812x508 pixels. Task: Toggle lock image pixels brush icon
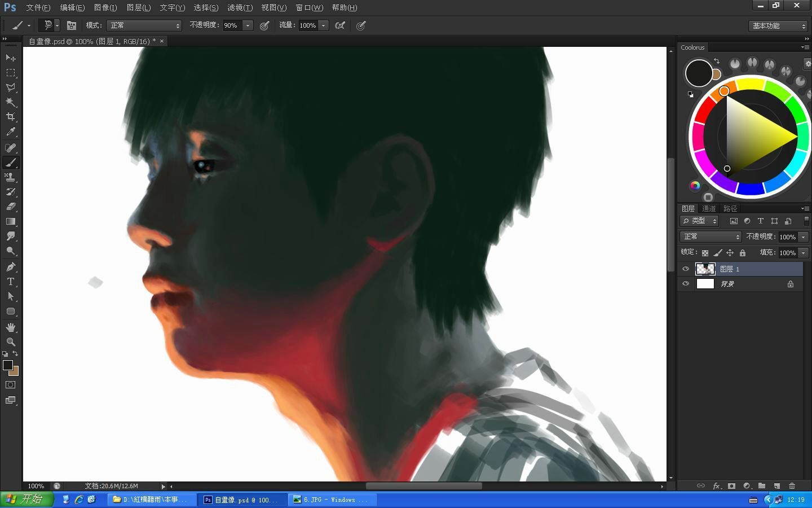pos(717,253)
